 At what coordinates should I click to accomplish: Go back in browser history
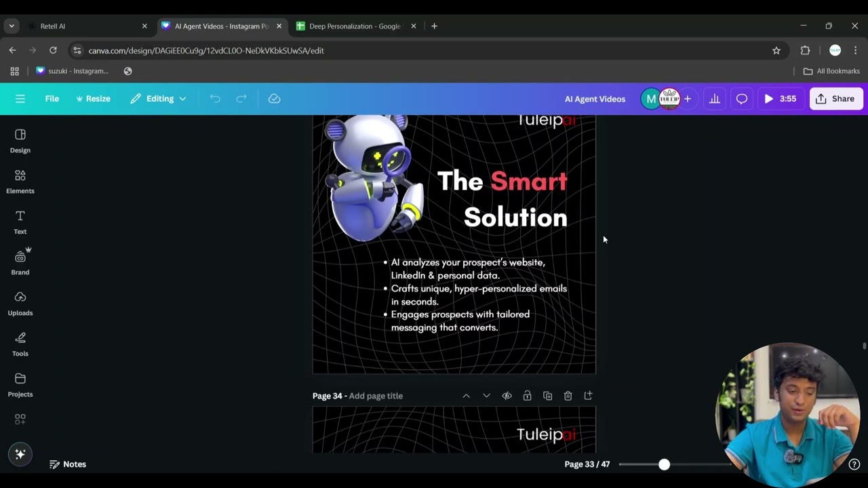(12, 50)
